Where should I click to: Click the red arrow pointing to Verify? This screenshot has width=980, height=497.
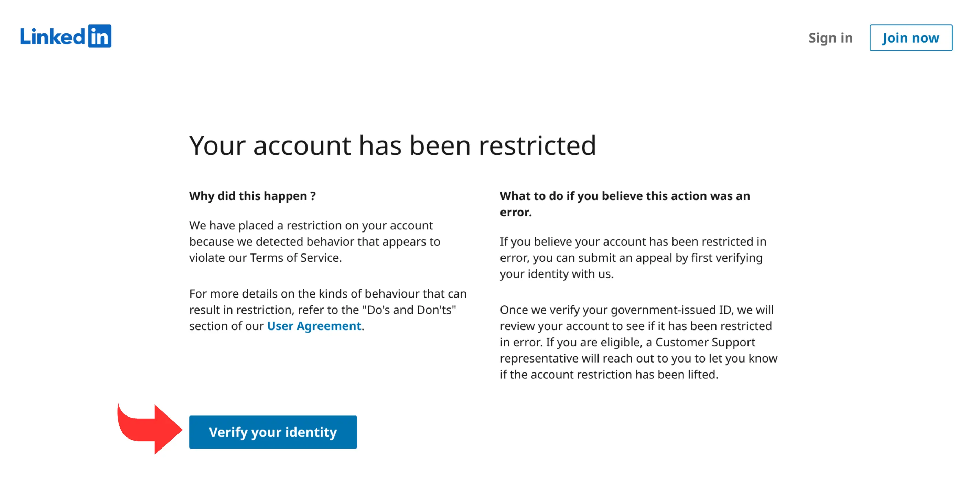pos(150,429)
